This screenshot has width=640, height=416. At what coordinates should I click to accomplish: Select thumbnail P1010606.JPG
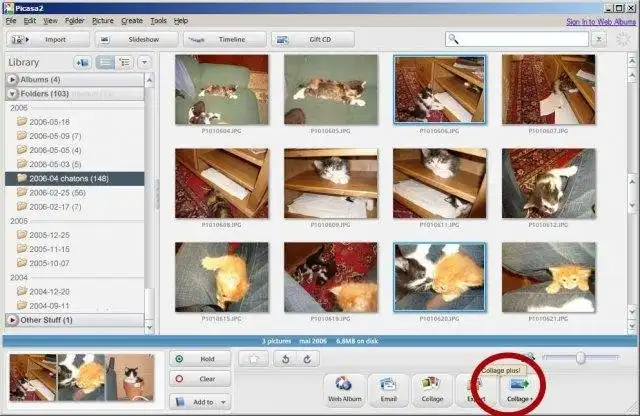tap(440, 89)
